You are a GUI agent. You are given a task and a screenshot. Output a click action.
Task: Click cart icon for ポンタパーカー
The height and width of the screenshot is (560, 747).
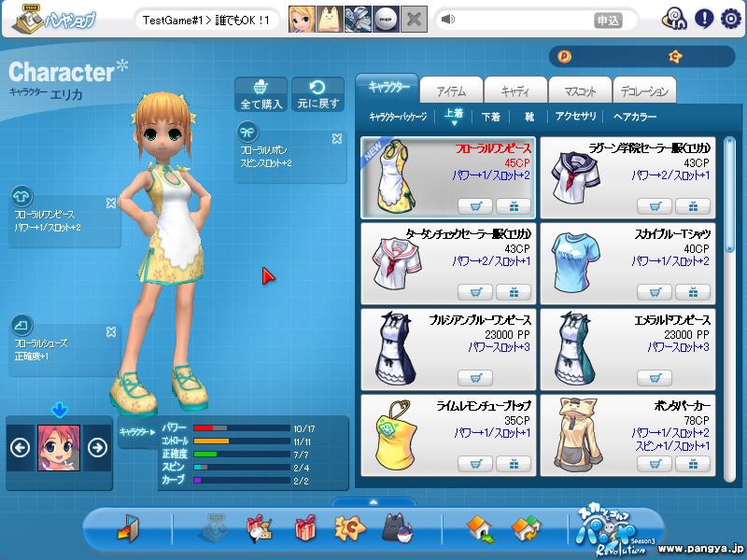[x=654, y=464]
